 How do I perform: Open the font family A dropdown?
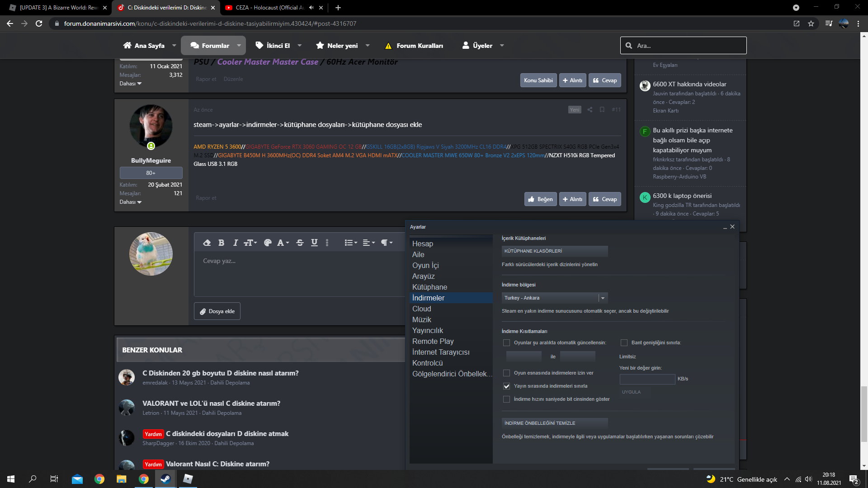pyautogui.click(x=283, y=243)
